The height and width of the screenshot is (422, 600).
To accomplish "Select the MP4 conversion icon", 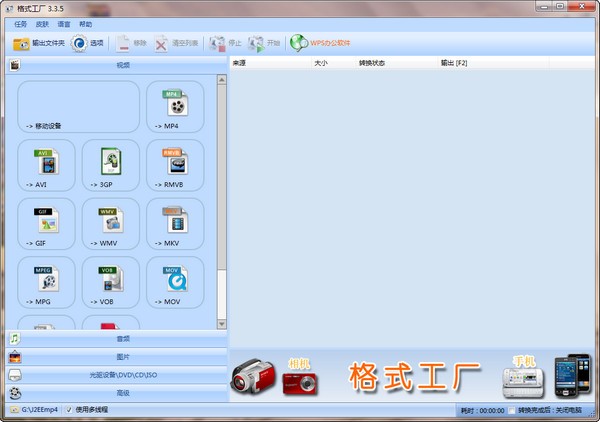I will click(x=175, y=103).
